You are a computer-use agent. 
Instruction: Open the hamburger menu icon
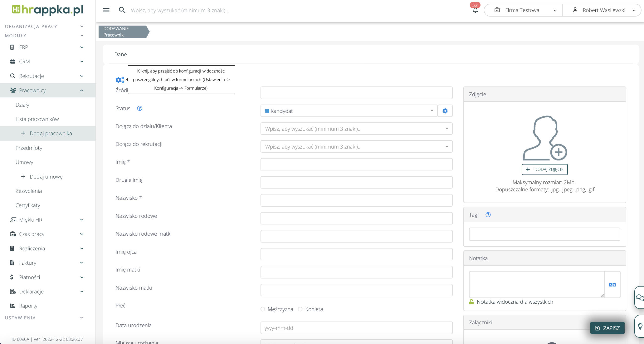tap(106, 10)
